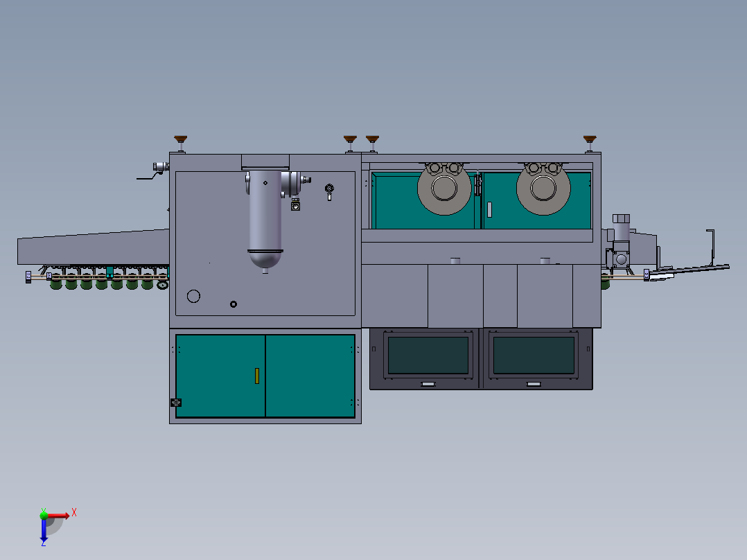The image size is (747, 560).
Task: Select the left dark window panel on the base
Action: 428,356
